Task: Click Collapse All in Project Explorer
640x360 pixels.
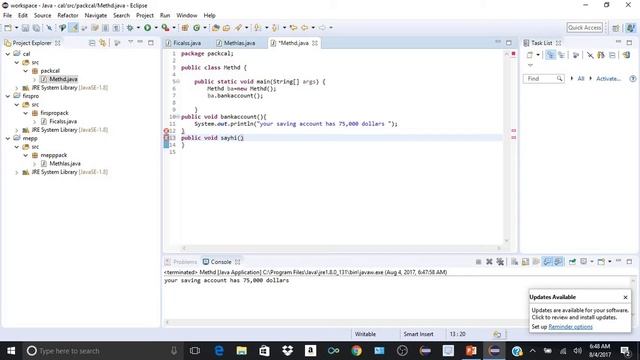Action: tap(92, 43)
